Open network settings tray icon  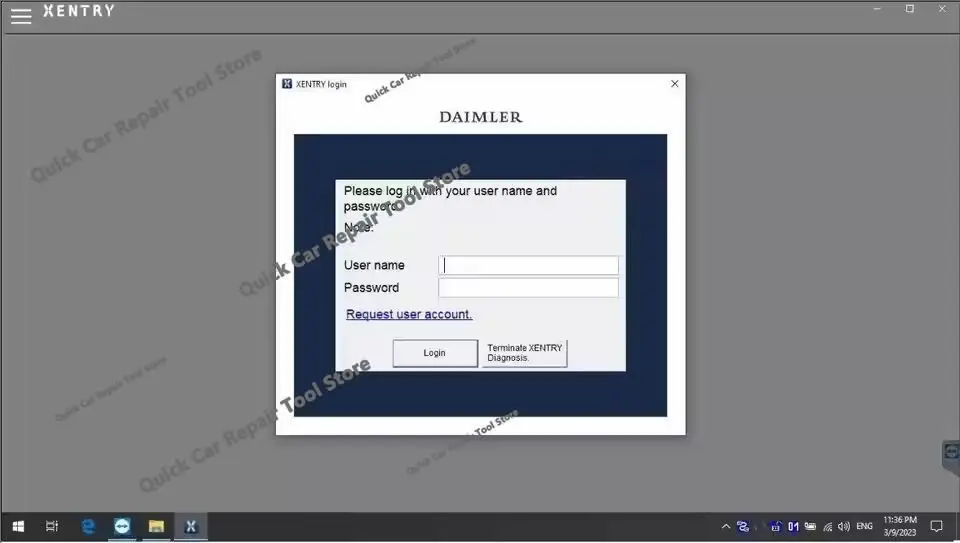click(x=827, y=526)
